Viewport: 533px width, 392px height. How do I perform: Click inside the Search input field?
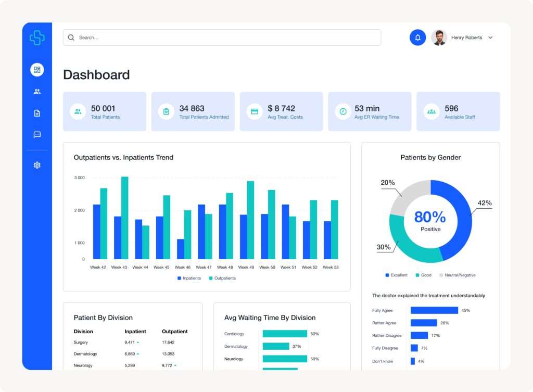tap(224, 37)
